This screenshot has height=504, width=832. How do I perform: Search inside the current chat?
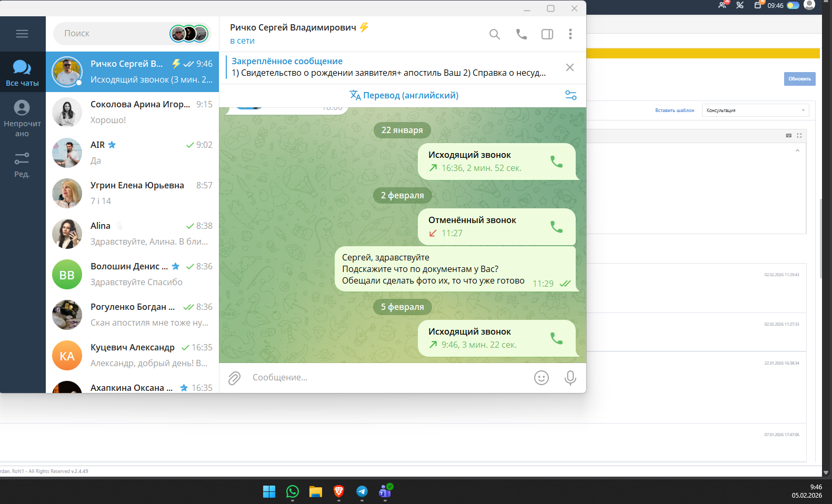495,34
